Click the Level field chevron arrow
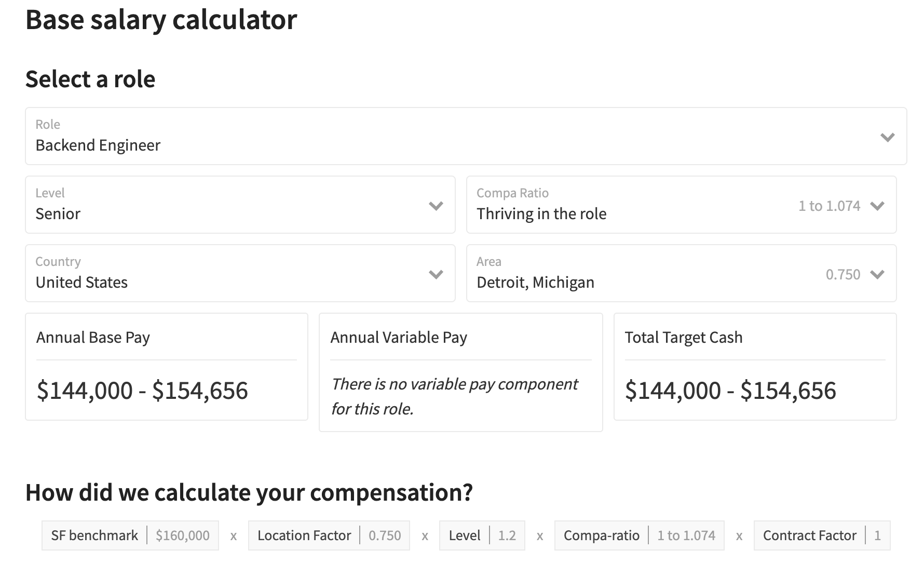The width and height of the screenshot is (924, 563). [x=436, y=206]
